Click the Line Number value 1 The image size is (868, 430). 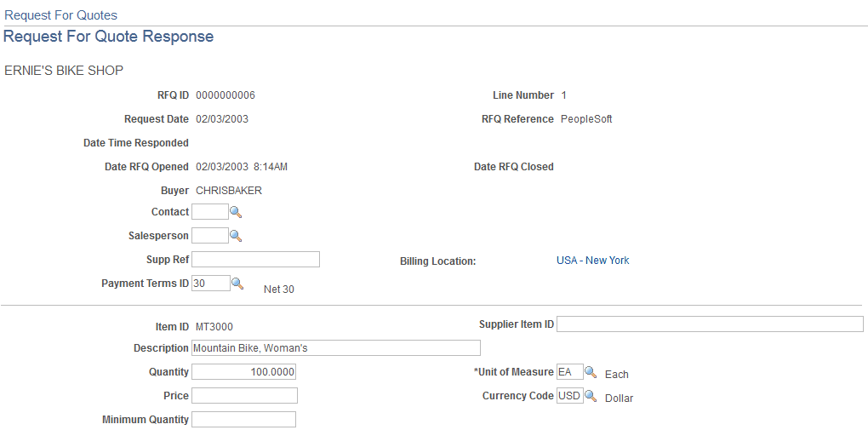563,95
